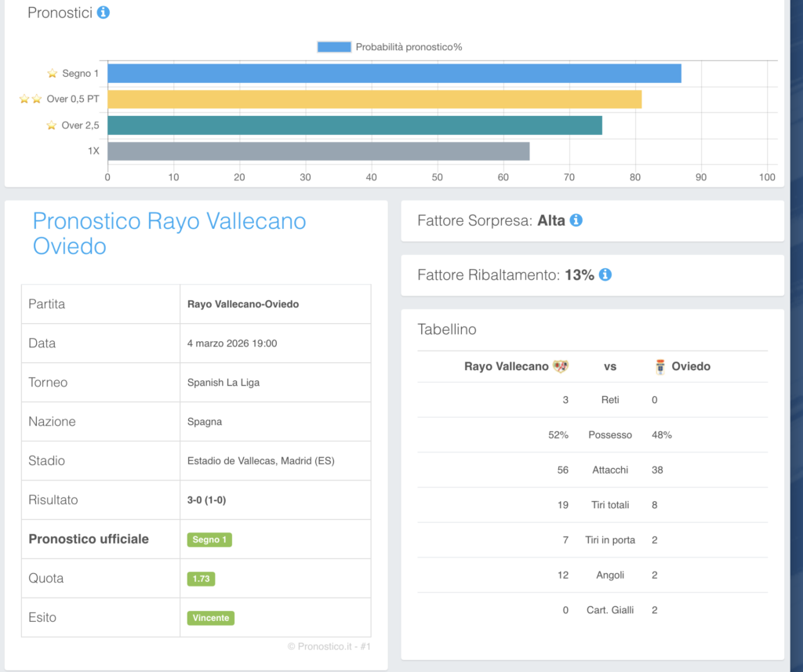Click the Rayo Vallecano team crest
This screenshot has width=803, height=672.
(x=561, y=366)
